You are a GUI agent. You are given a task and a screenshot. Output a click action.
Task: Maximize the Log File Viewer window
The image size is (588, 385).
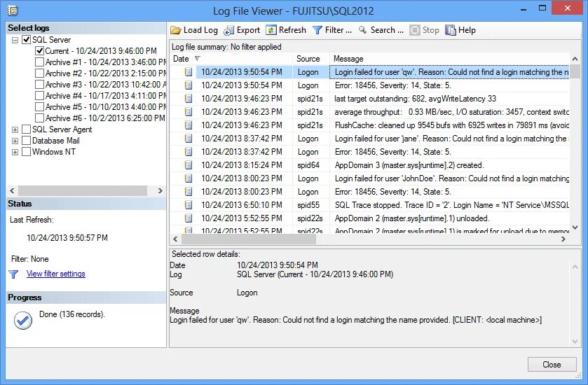pos(542,8)
